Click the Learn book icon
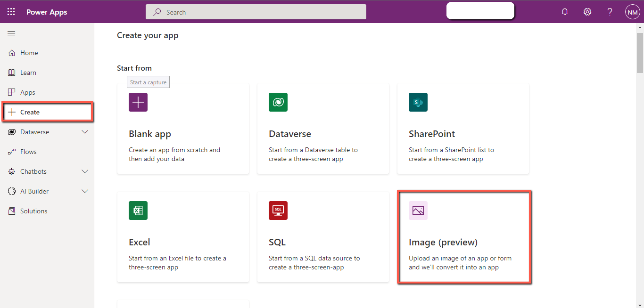644x308 pixels. [12, 73]
